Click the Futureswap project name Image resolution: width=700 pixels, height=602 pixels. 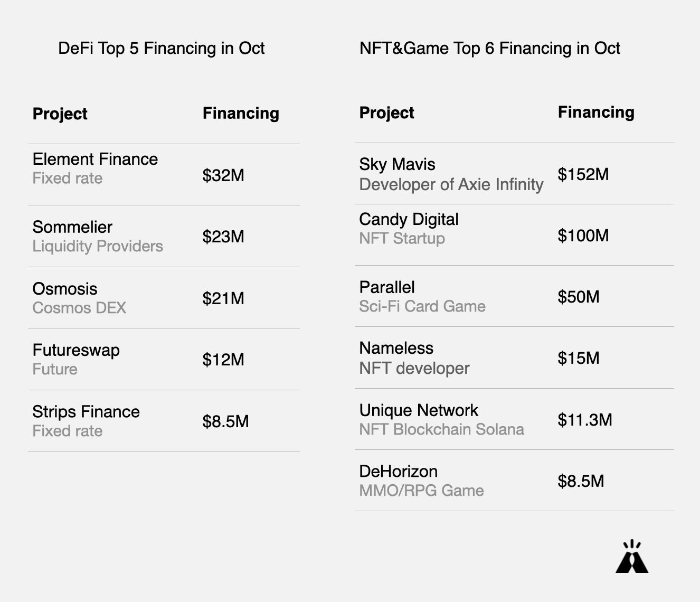pyautogui.click(x=76, y=350)
